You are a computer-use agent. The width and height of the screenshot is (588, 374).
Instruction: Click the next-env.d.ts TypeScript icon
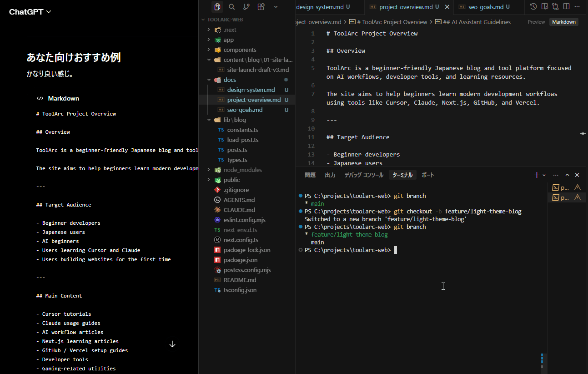(217, 230)
